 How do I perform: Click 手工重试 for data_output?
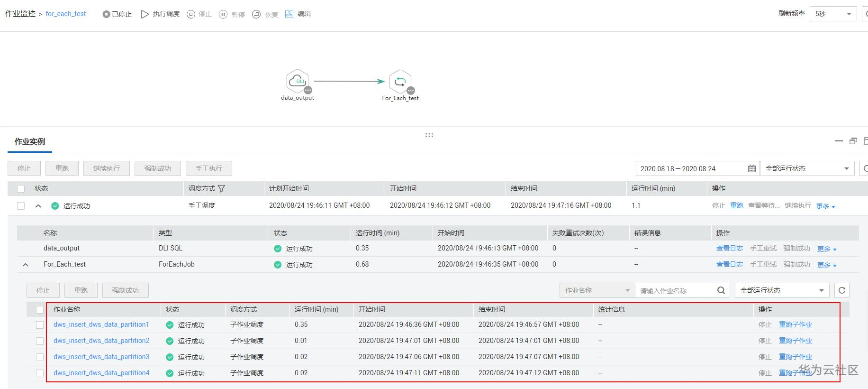[x=763, y=248]
